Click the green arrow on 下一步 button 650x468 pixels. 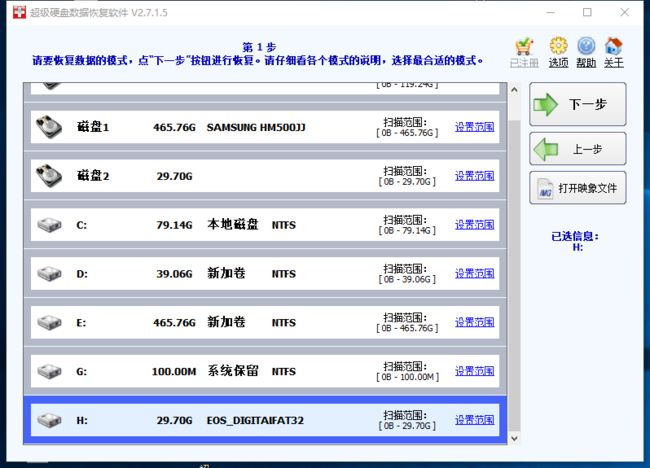pos(546,104)
